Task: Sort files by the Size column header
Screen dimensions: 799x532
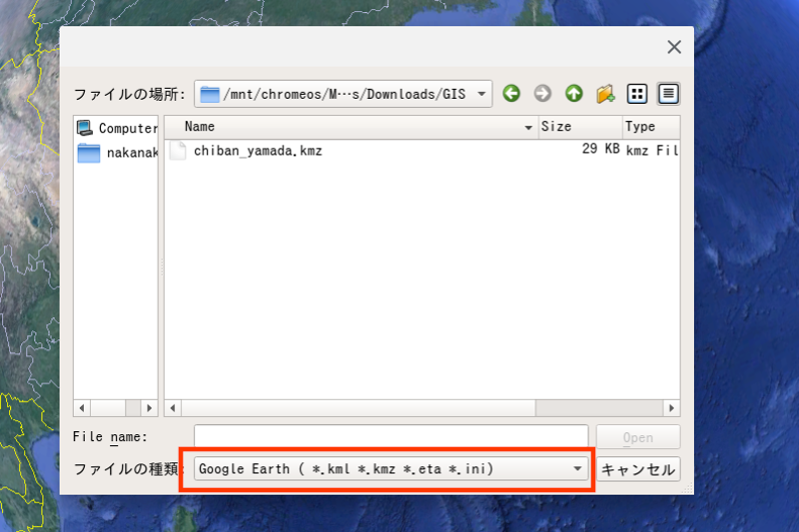Action: click(x=580, y=127)
